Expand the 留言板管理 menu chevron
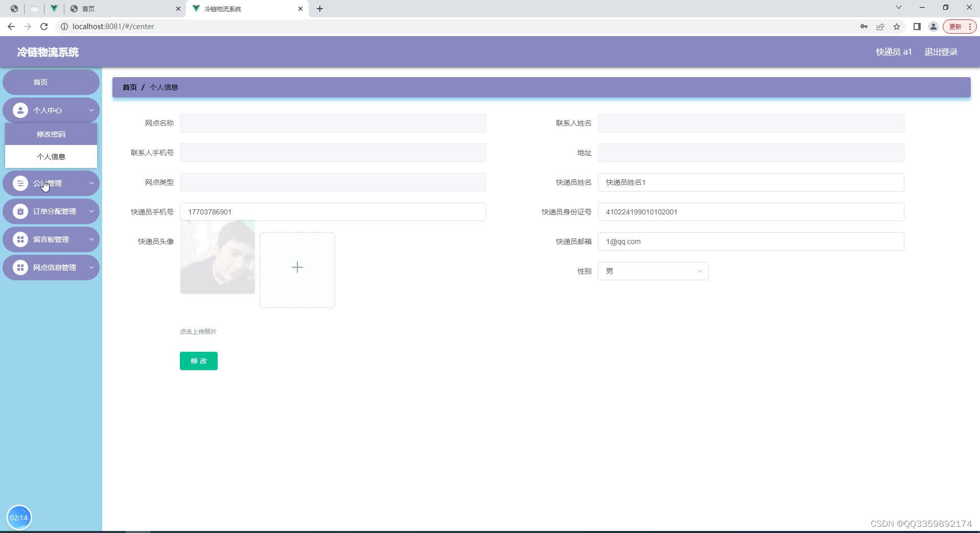 [91, 239]
